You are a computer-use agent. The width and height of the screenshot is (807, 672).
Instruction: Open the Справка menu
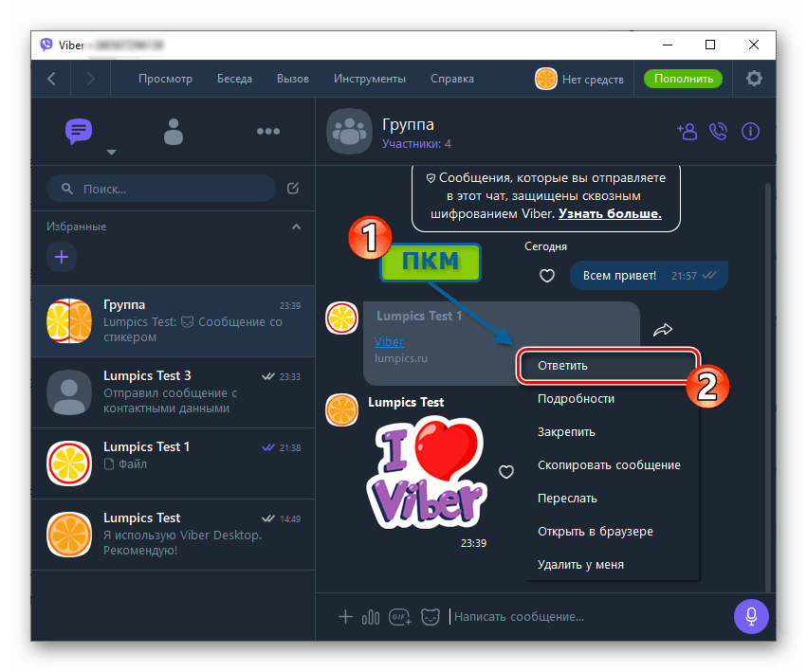(x=452, y=79)
